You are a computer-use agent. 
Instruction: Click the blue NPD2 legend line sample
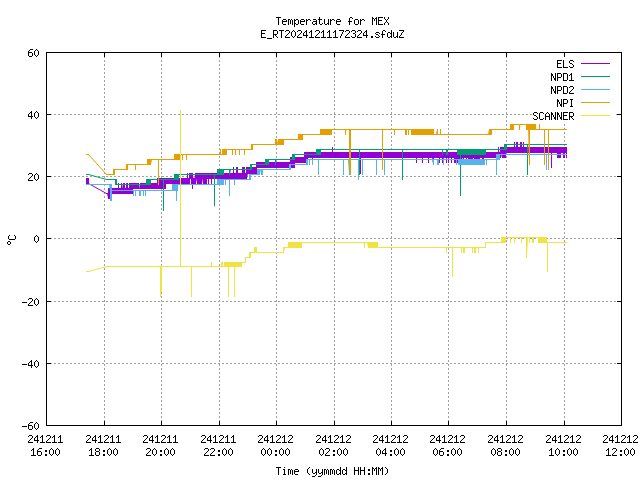click(x=595, y=90)
